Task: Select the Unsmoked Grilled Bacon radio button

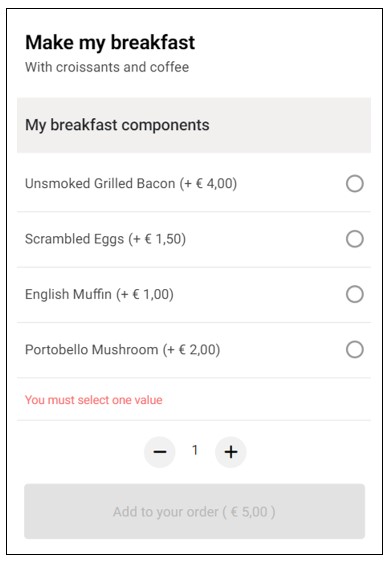Action: (355, 183)
